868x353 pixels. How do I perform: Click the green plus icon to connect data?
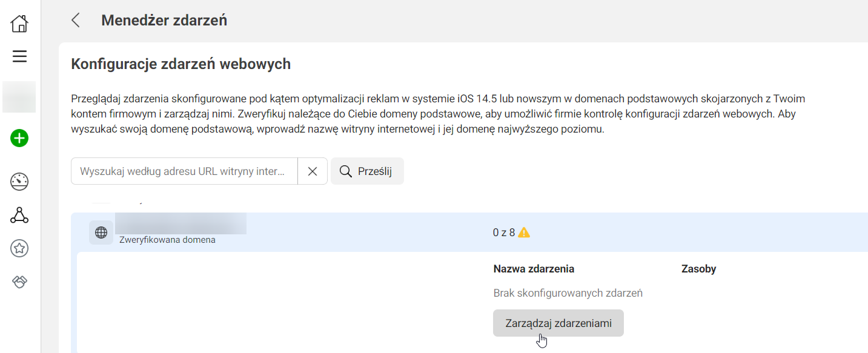(19, 138)
